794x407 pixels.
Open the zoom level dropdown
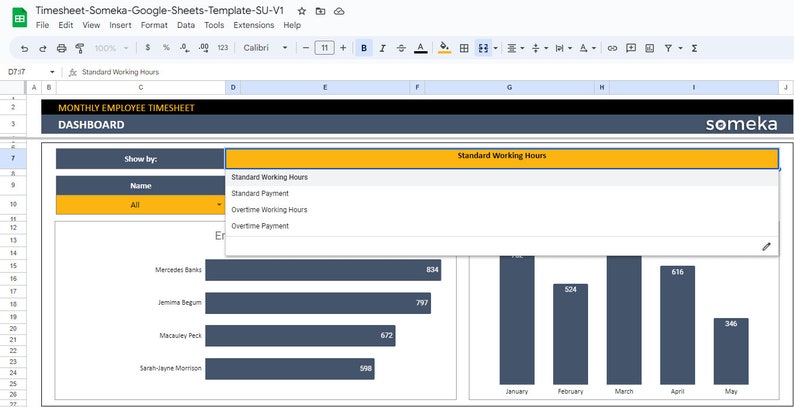click(x=111, y=48)
